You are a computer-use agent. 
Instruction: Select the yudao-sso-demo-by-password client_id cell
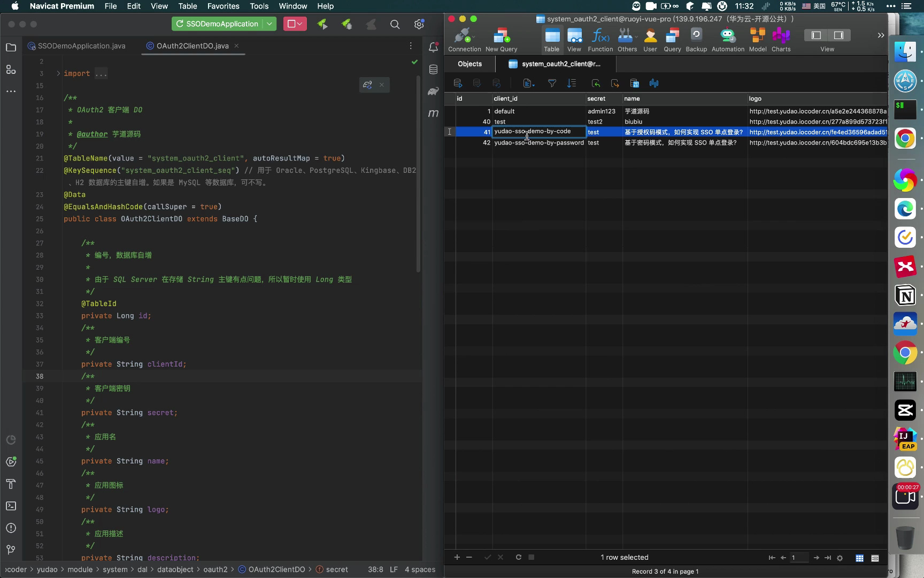point(539,143)
